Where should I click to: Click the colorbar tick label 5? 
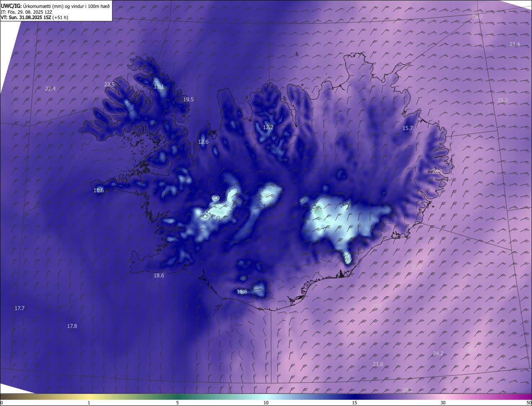[177, 403]
